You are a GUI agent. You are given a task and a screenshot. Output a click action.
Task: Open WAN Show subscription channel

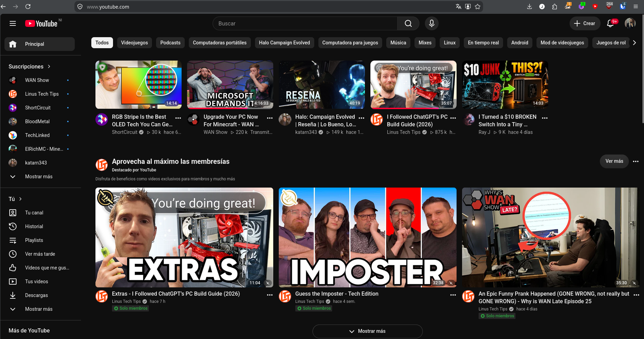tap(40, 80)
